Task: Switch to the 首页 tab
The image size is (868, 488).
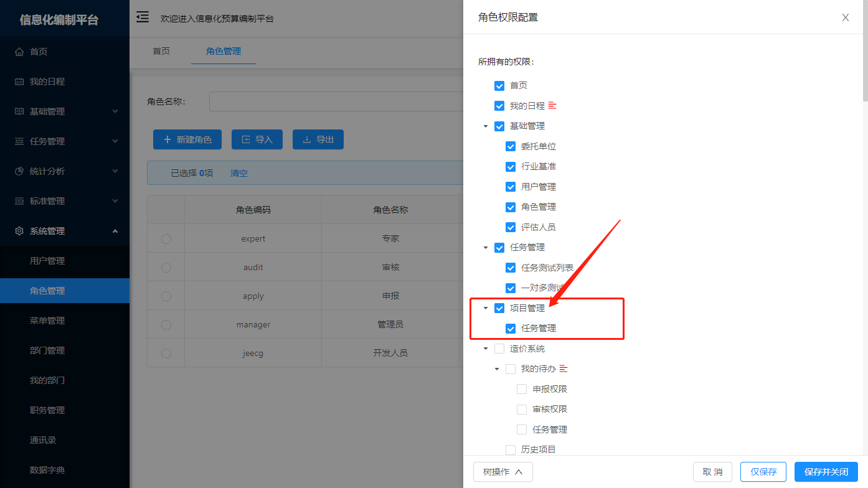Action: tap(161, 52)
